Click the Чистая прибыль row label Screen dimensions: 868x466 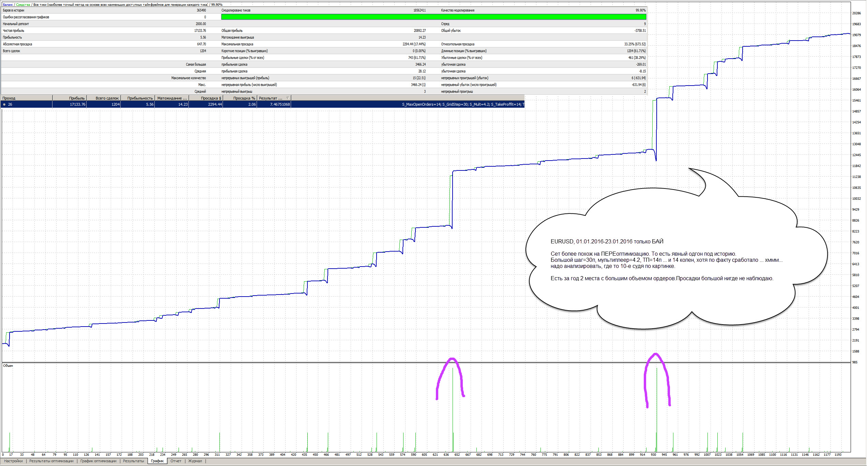click(x=14, y=31)
